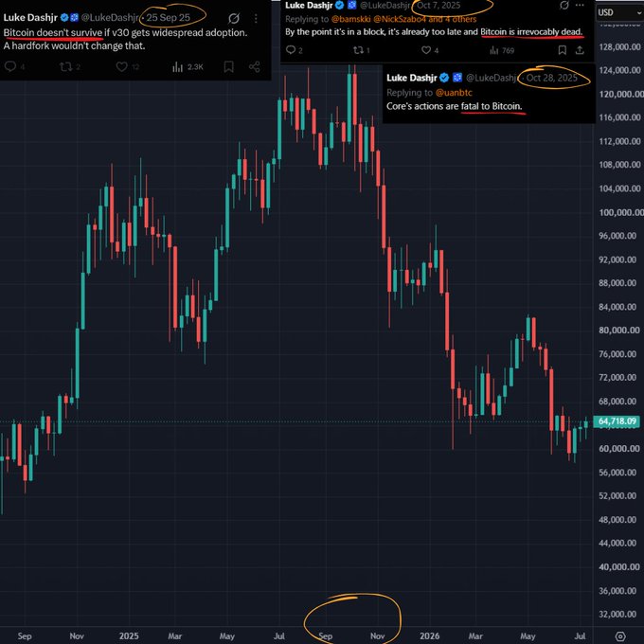The image size is (644, 644).
Task: Open chart settings gear icon
Action: (x=620, y=636)
